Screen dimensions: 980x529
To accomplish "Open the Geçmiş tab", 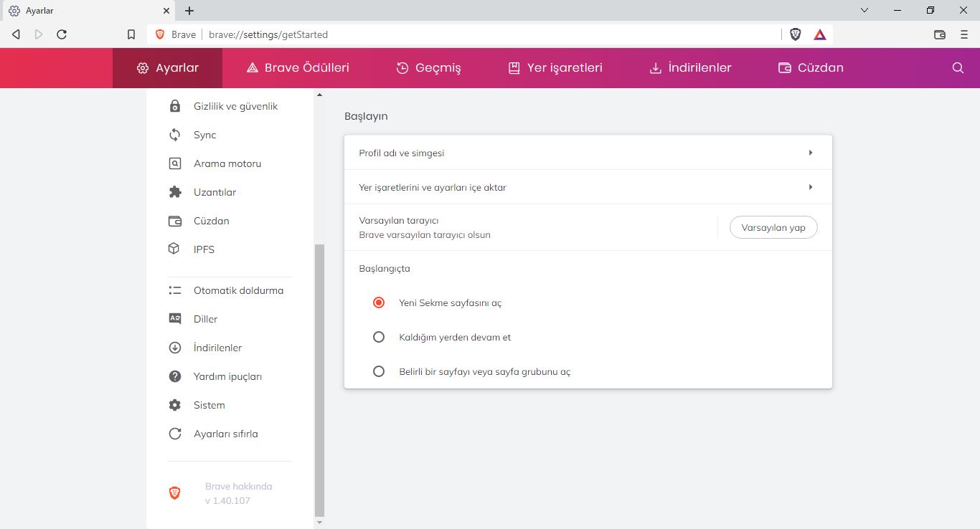I will click(428, 68).
